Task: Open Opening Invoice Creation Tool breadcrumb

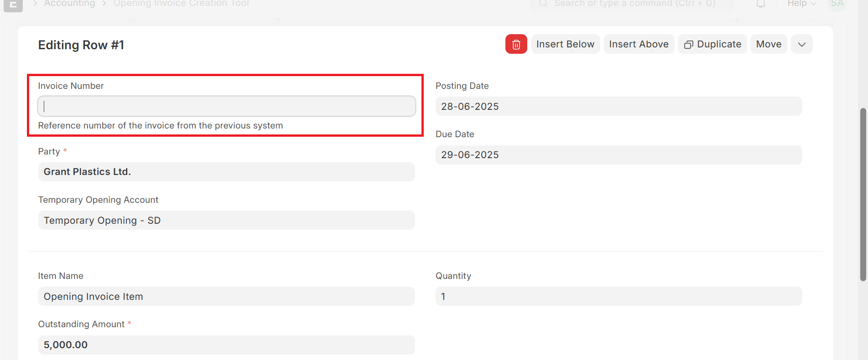Action: pyautogui.click(x=181, y=4)
